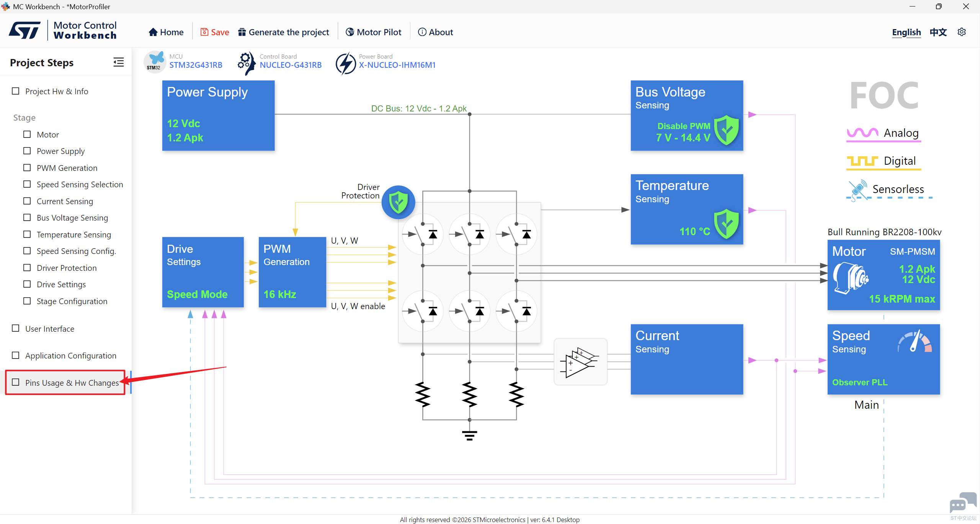Open Drive Settings step in sidebar
980x524 pixels.
[x=61, y=285]
